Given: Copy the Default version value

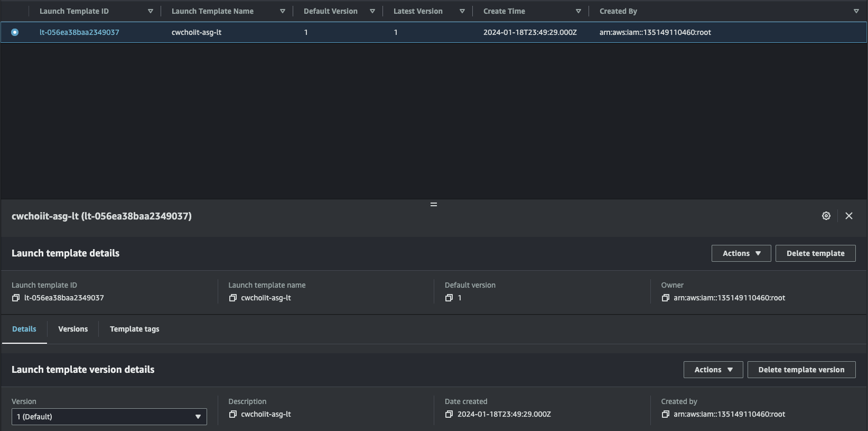Looking at the screenshot, I should 449,298.
